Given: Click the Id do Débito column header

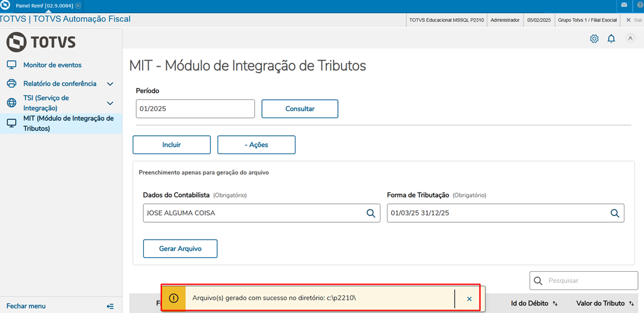Looking at the screenshot, I should [530, 304].
